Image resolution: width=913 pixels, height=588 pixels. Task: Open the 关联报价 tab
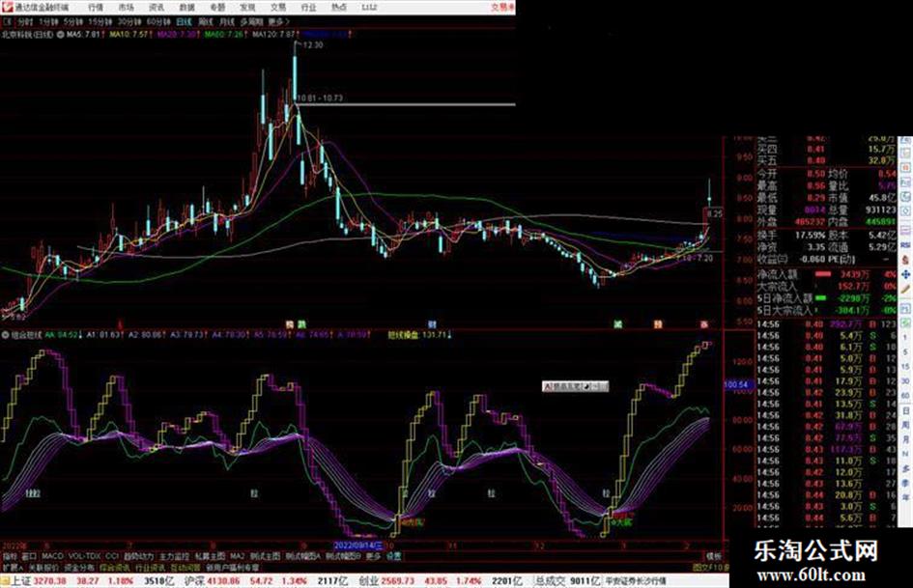[x=43, y=567]
